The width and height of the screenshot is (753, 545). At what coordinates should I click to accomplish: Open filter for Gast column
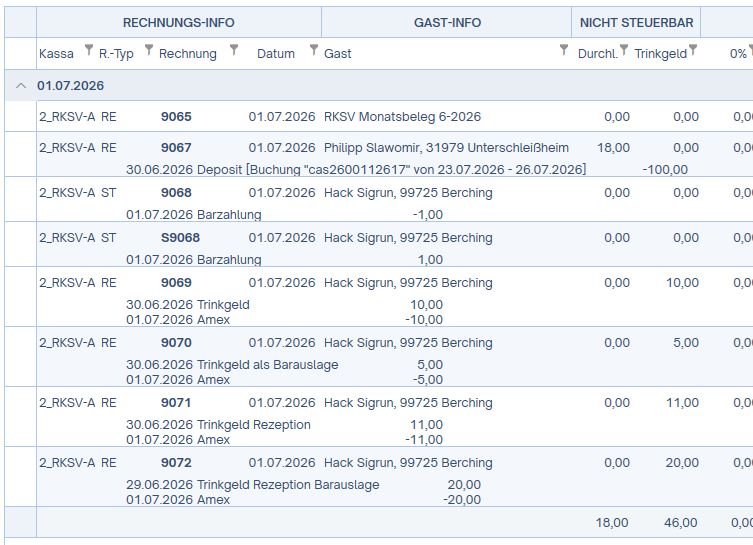coord(564,50)
